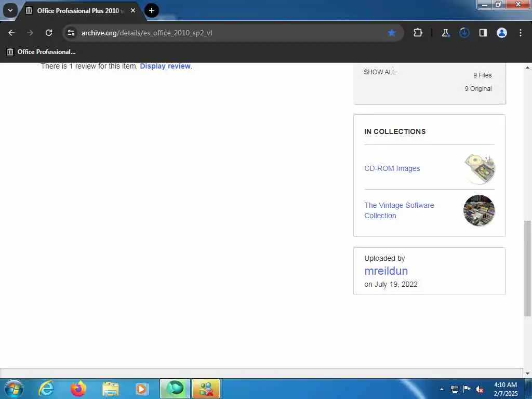
Task: Click the green browser taskbar button
Action: 175,389
